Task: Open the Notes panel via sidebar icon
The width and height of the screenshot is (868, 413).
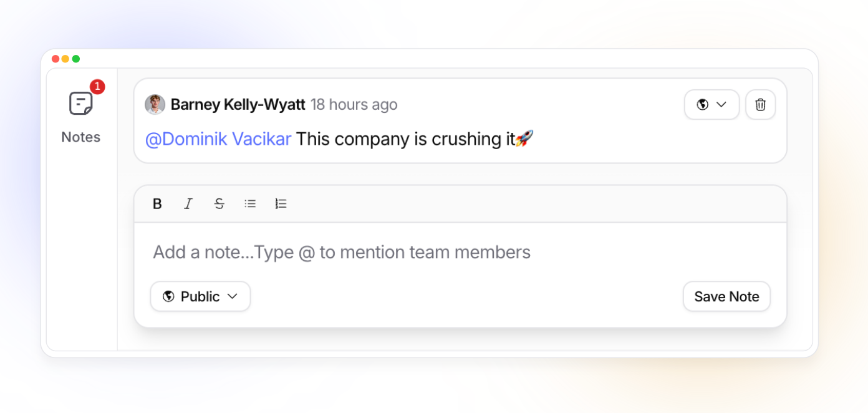Action: point(80,104)
